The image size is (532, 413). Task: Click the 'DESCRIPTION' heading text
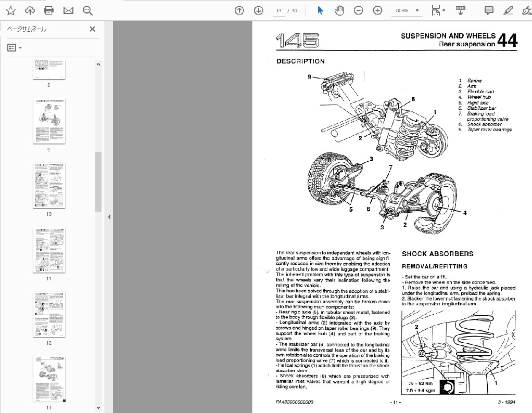pyautogui.click(x=300, y=61)
